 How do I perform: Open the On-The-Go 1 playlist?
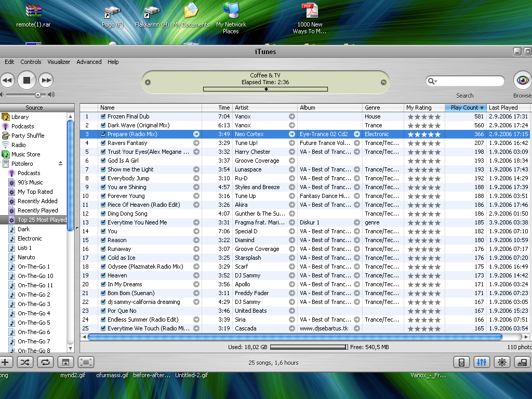(34, 267)
